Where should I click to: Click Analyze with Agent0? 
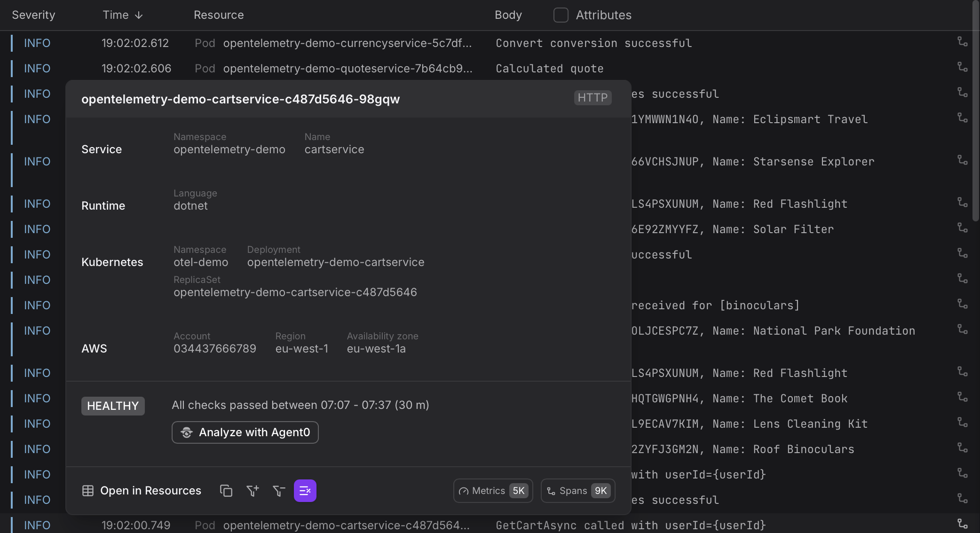coord(245,432)
